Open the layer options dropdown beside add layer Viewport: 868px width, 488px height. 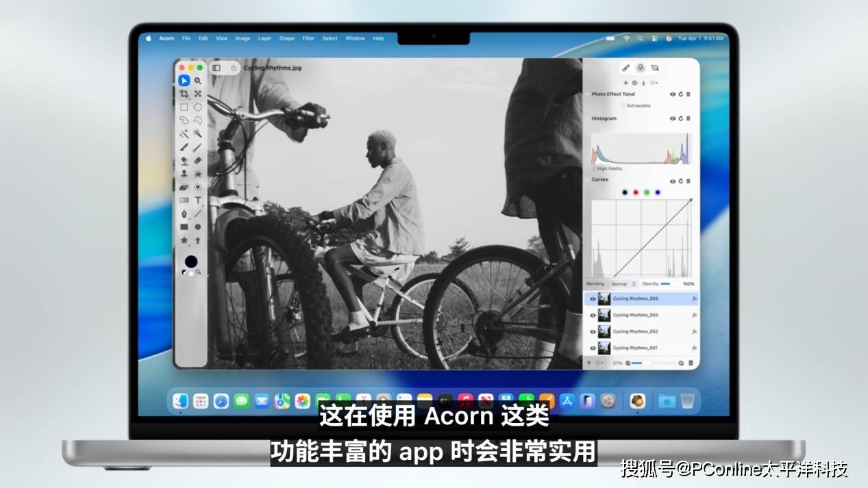600,363
